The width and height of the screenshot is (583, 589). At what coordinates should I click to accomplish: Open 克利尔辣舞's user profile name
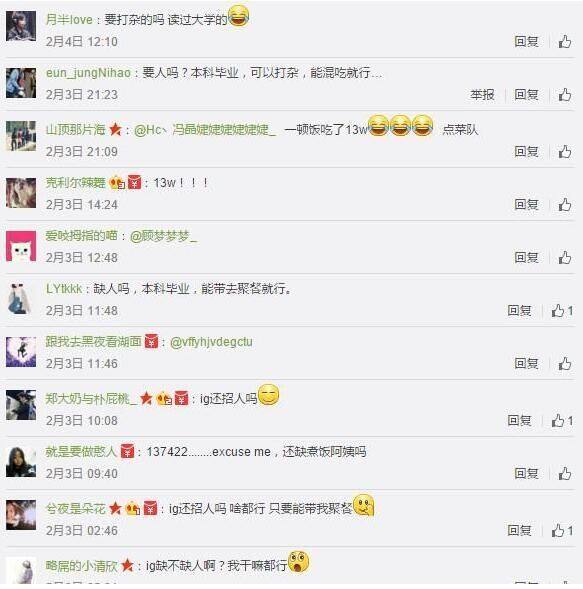coord(76,183)
